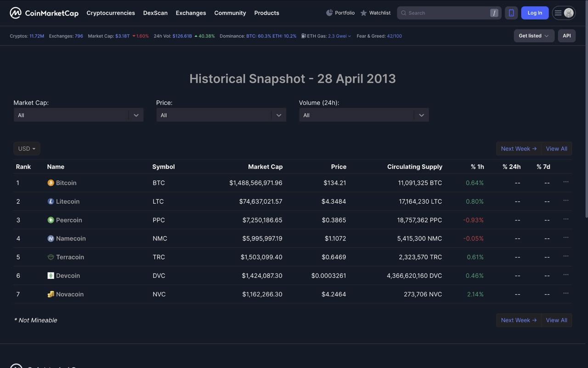Click the Novacoin coin icon
Screen dimensions: 588x368
(51, 294)
